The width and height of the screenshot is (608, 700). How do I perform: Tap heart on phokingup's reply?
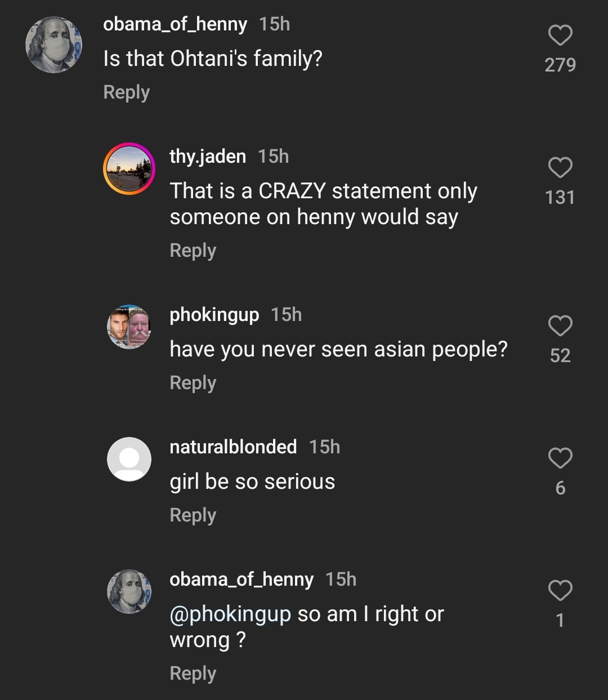(x=560, y=326)
